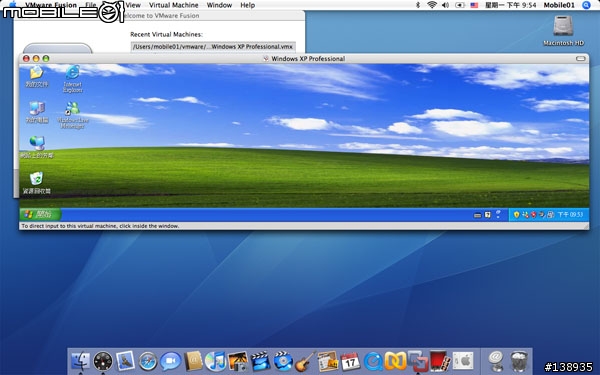Launch QuickTime Player from the Dock
The width and height of the screenshot is (600, 375).
pos(373,361)
